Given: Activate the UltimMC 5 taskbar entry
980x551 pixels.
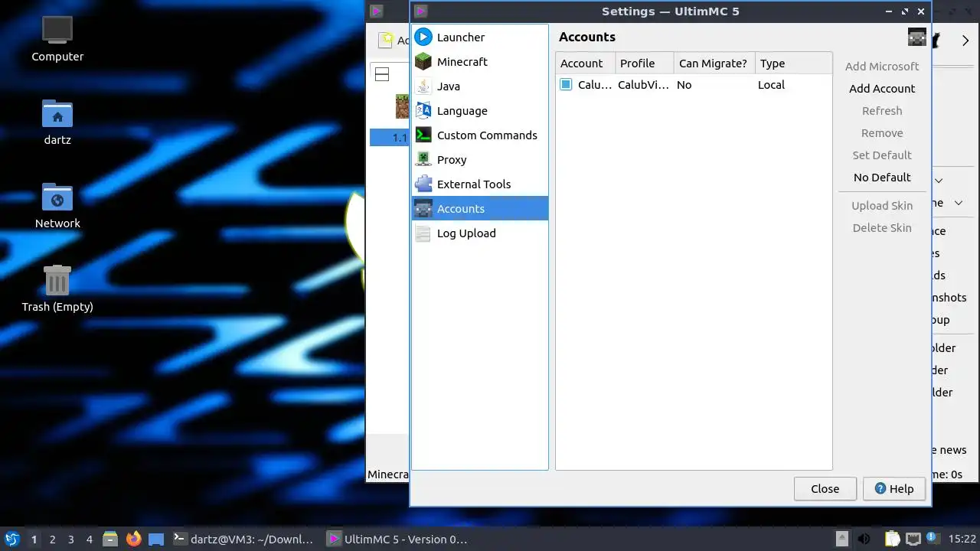Looking at the screenshot, I should point(397,539).
